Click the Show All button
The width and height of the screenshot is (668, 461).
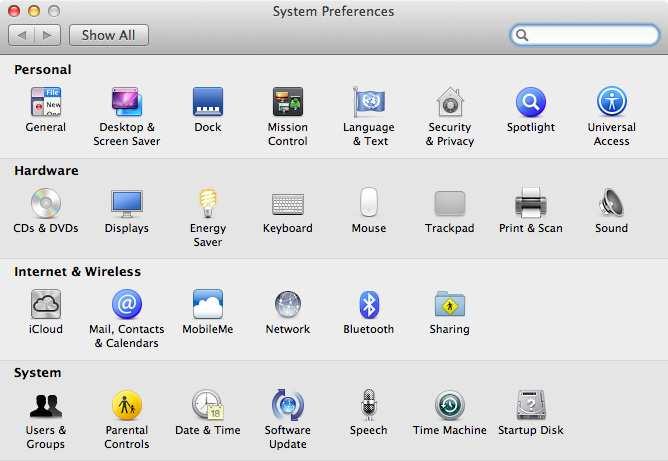pyautogui.click(x=109, y=35)
